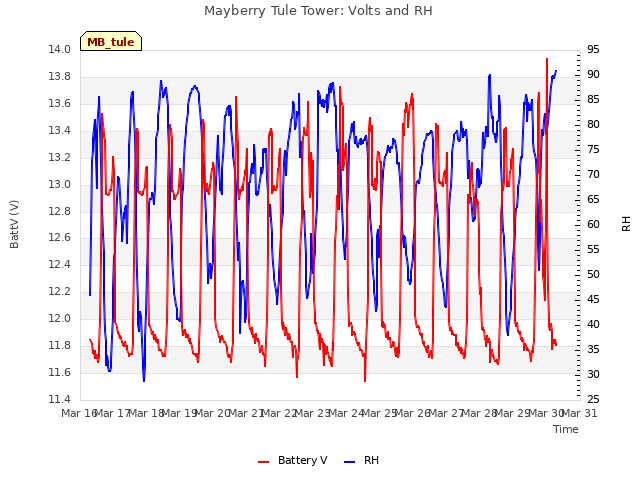Click the Mar 18 date tick label

147,413
